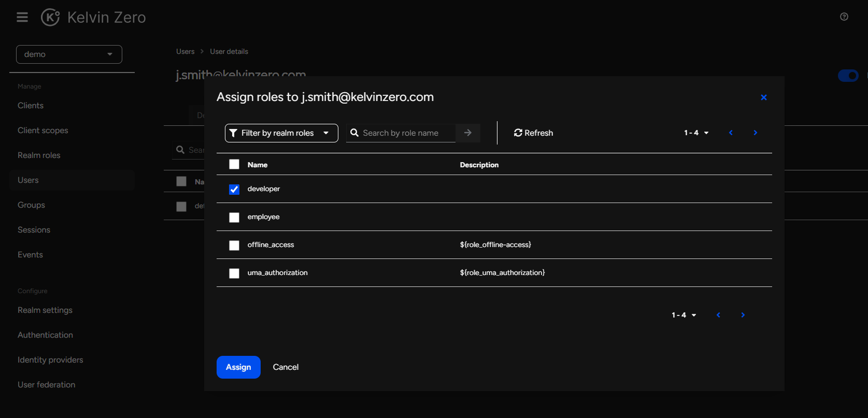
Task: Open Events in sidebar
Action: coord(30,255)
